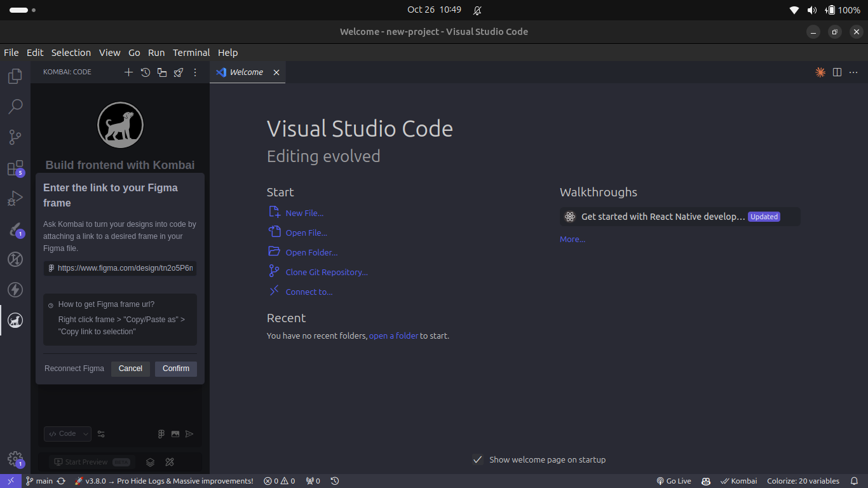Image resolution: width=868 pixels, height=488 pixels.
Task: Cancel the Figma frame dialog
Action: 130,369
